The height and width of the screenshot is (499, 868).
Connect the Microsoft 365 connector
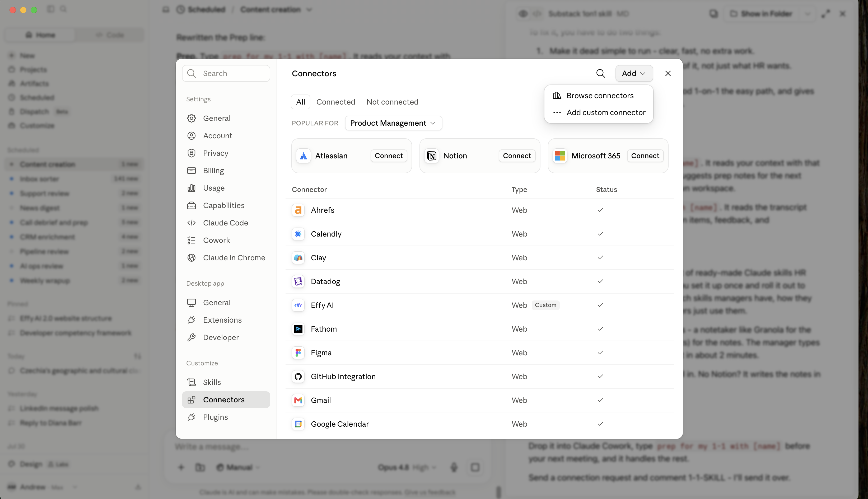click(645, 156)
